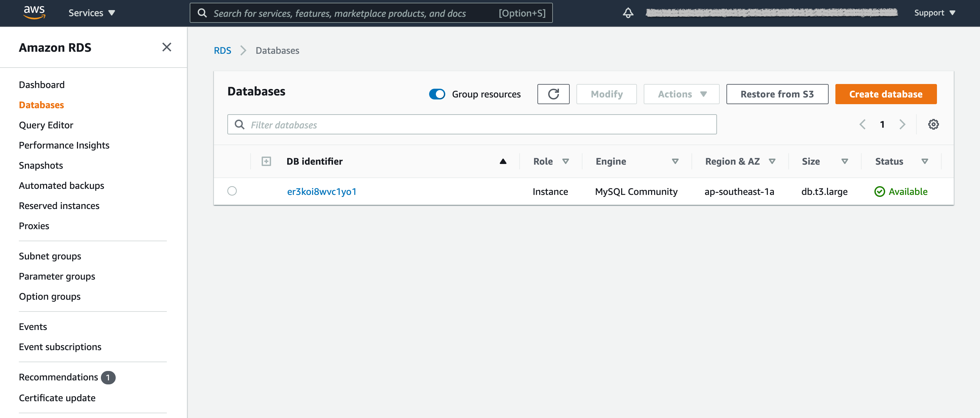The image size is (980, 418).
Task: Click the refresh databases icon button
Action: coord(553,94)
